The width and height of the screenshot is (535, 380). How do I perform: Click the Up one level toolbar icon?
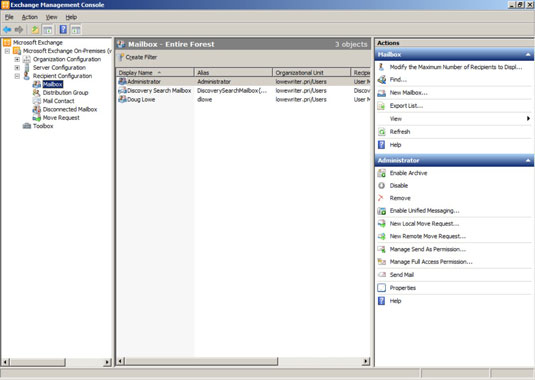pyautogui.click(x=35, y=30)
